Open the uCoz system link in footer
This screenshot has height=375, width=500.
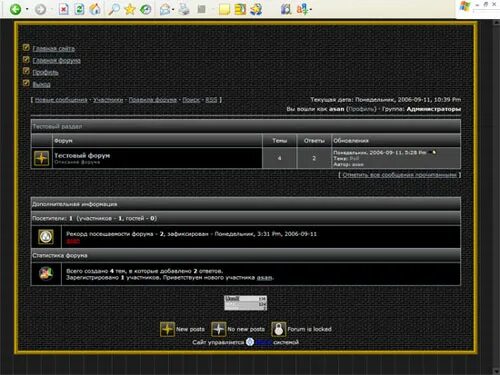coord(264,342)
